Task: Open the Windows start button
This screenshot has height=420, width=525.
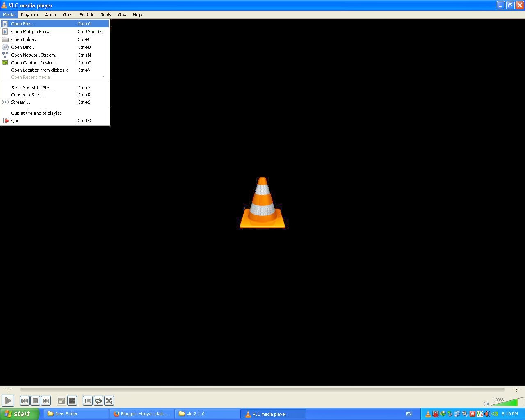Action: coord(20,414)
